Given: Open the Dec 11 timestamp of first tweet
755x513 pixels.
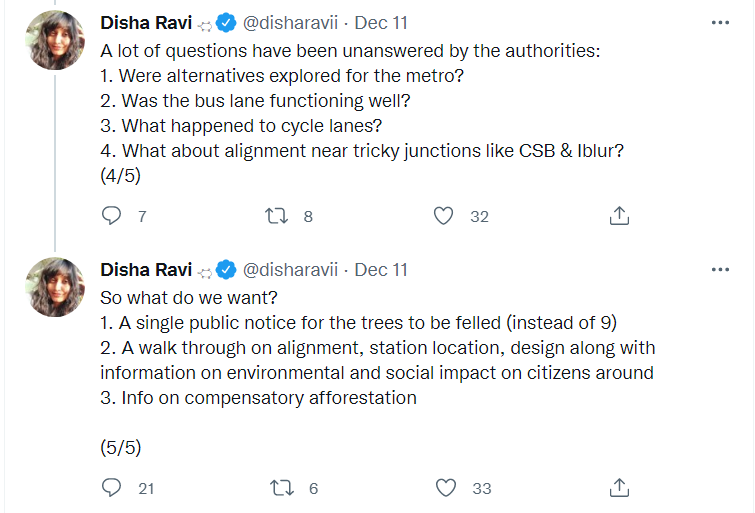Looking at the screenshot, I should coord(381,22).
